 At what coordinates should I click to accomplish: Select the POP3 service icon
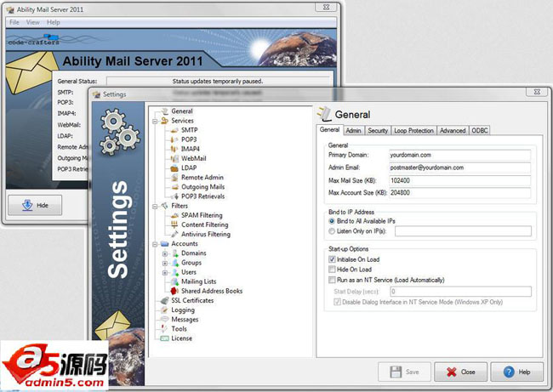[174, 139]
